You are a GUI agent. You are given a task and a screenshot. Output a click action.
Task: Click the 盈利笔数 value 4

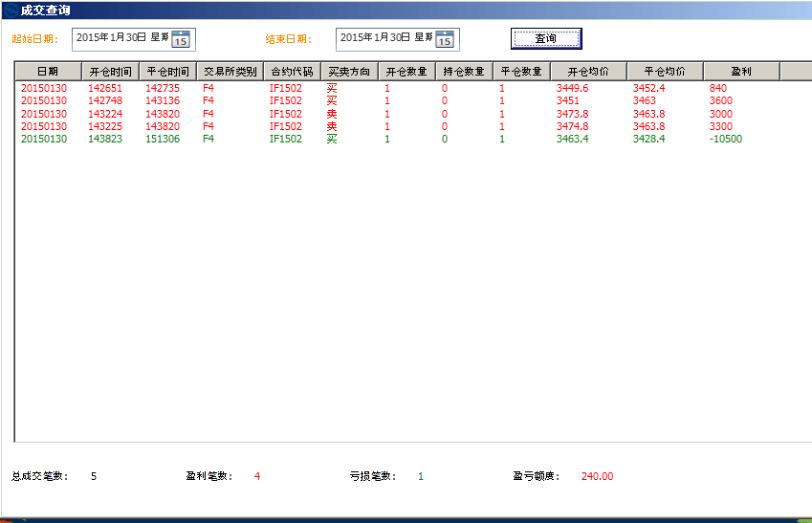click(257, 476)
